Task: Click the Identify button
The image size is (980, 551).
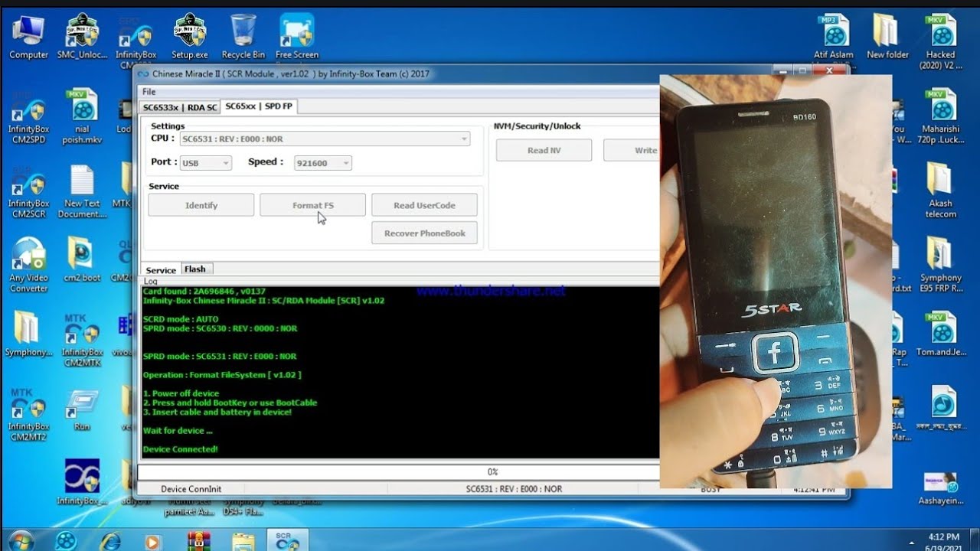Action: [201, 205]
